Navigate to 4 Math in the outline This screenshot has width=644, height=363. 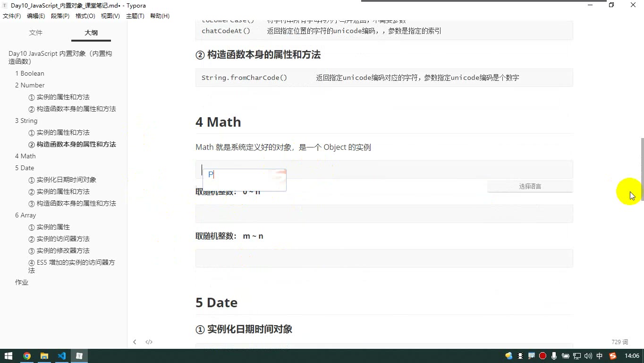click(25, 156)
